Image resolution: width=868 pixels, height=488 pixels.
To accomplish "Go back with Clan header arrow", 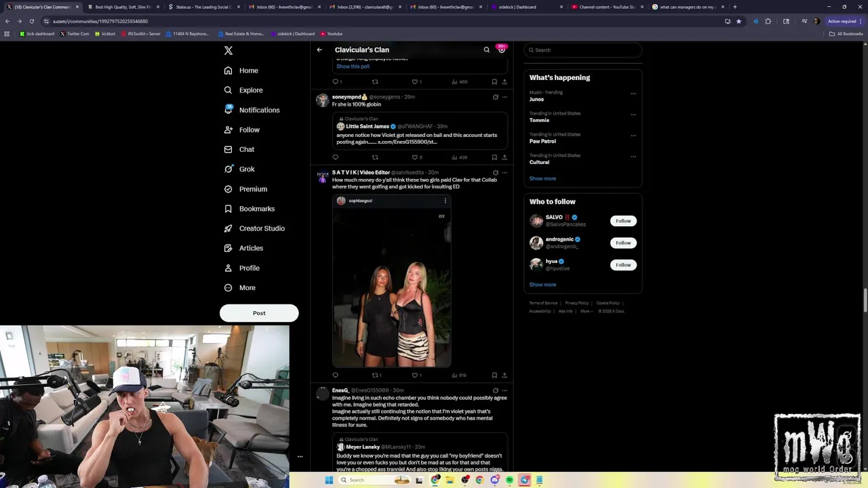I will pos(319,49).
